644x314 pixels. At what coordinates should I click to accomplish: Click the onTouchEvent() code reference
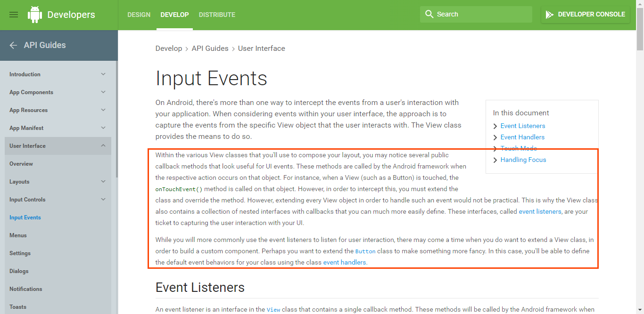[179, 189]
